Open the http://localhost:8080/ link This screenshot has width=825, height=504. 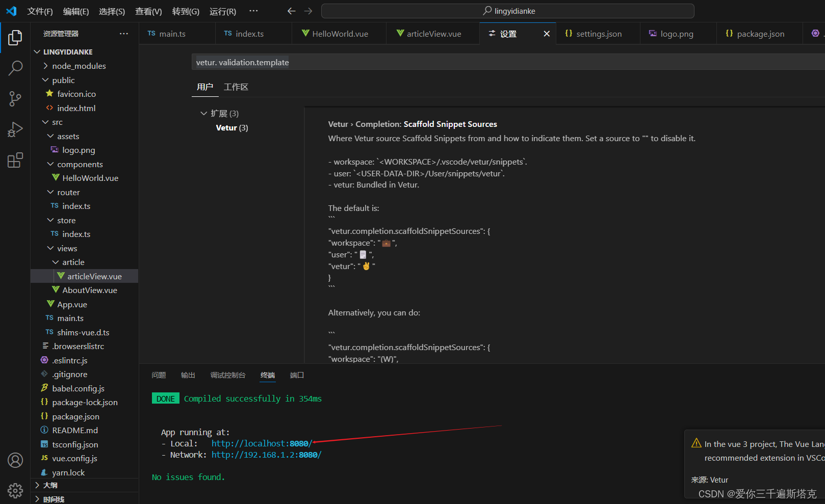[261, 443]
